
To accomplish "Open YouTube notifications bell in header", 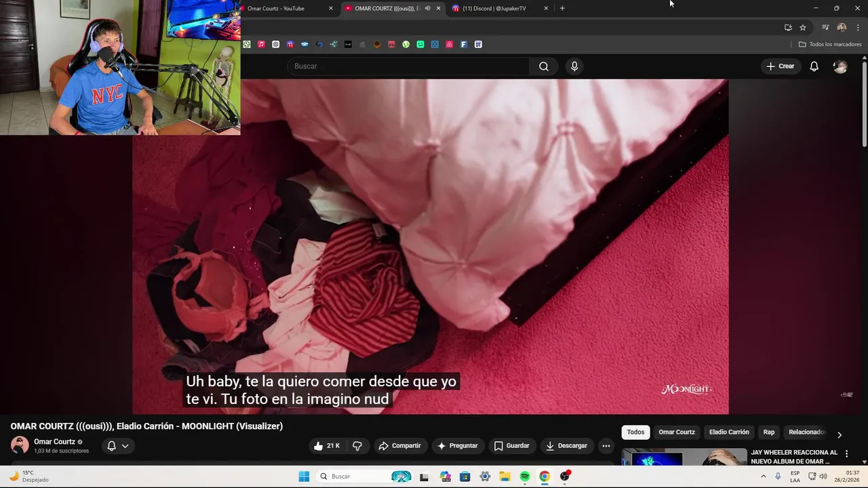I will coord(814,66).
